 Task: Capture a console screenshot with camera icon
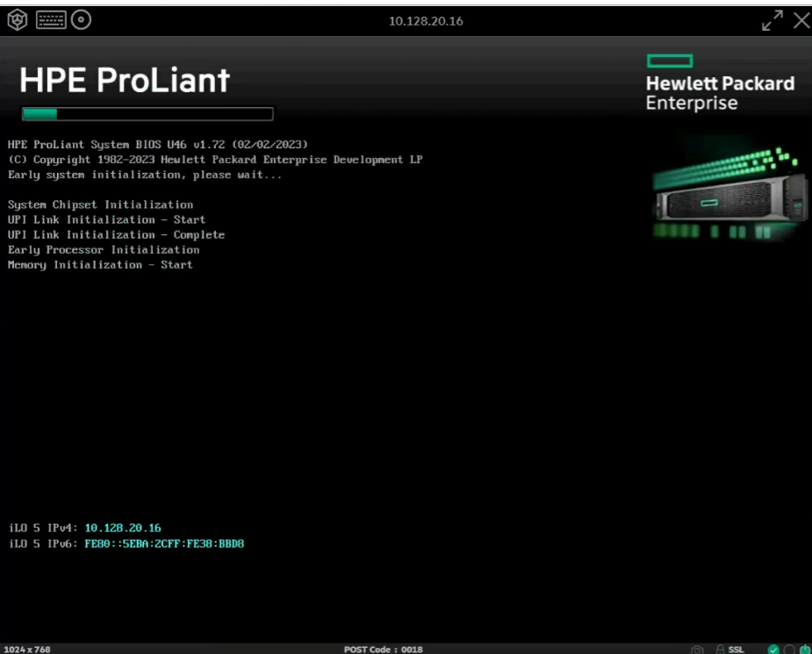[x=697, y=650]
